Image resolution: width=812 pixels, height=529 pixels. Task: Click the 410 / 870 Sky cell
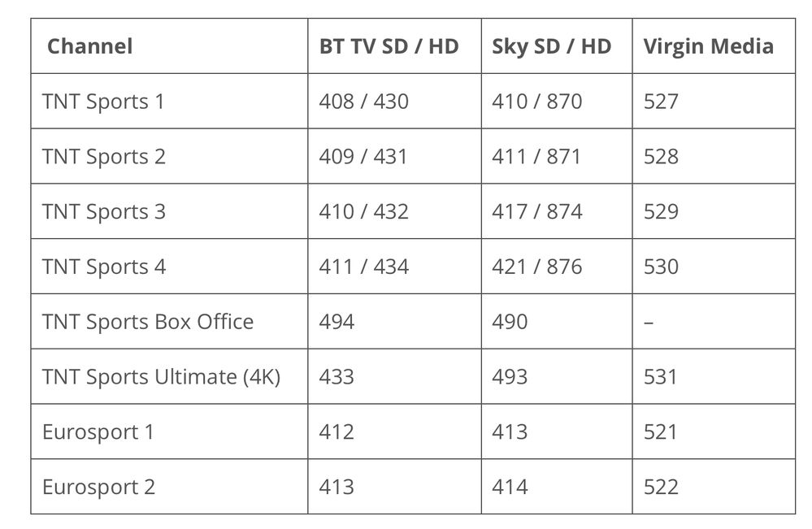point(536,102)
